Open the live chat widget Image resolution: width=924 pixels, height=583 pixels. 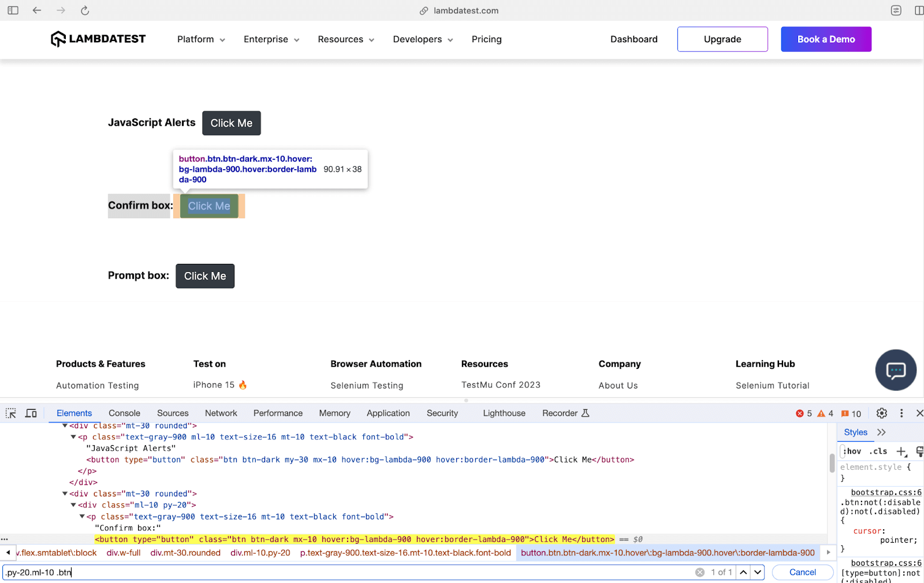pyautogui.click(x=895, y=370)
